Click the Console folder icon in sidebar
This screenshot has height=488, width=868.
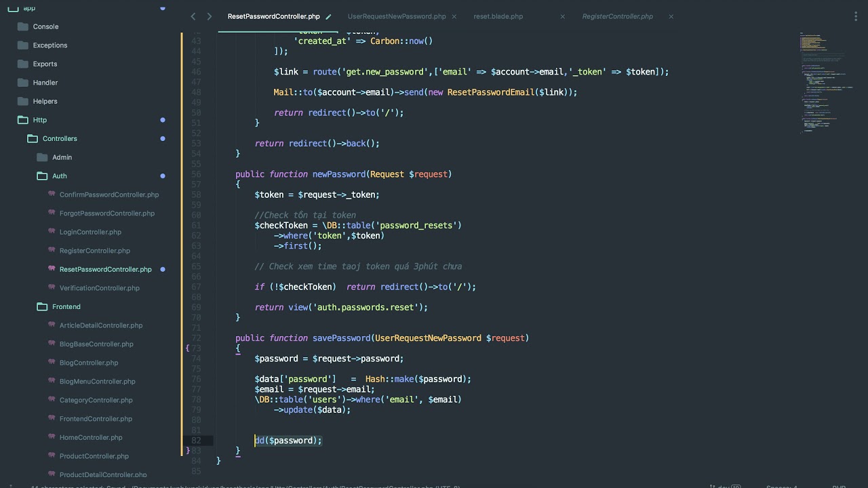22,26
